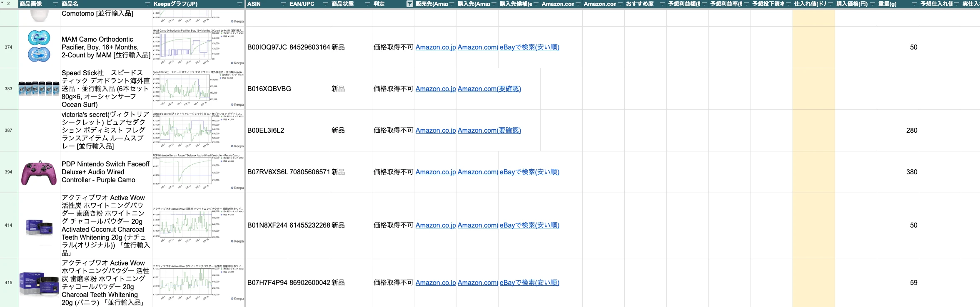Open Amazon.com link for MAM Camo pacifier
This screenshot has height=307, width=980.
point(478,47)
